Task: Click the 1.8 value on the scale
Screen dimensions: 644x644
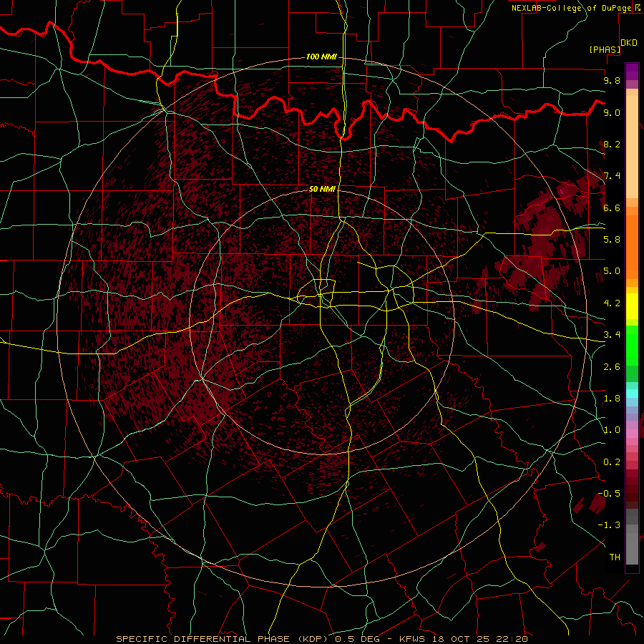Action: tap(612, 399)
